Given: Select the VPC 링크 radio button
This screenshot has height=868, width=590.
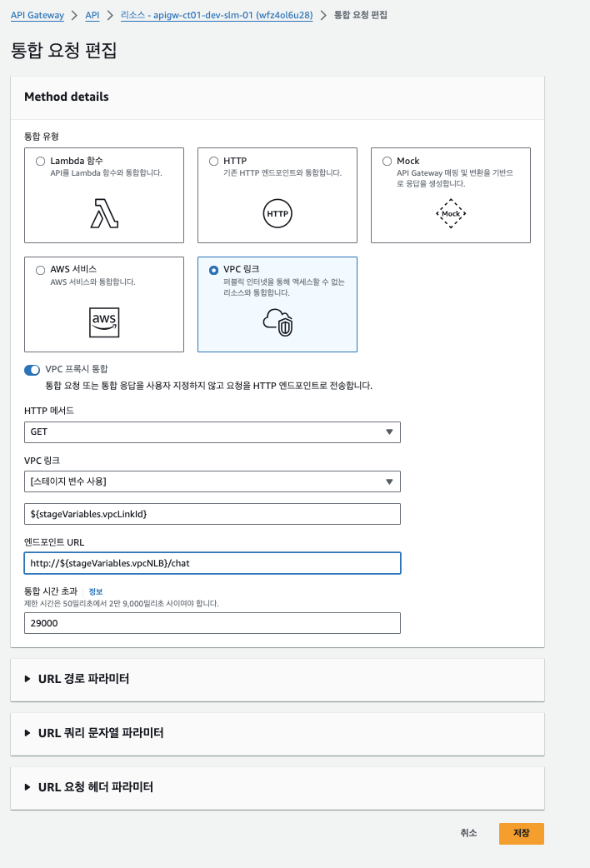Looking at the screenshot, I should pos(214,270).
